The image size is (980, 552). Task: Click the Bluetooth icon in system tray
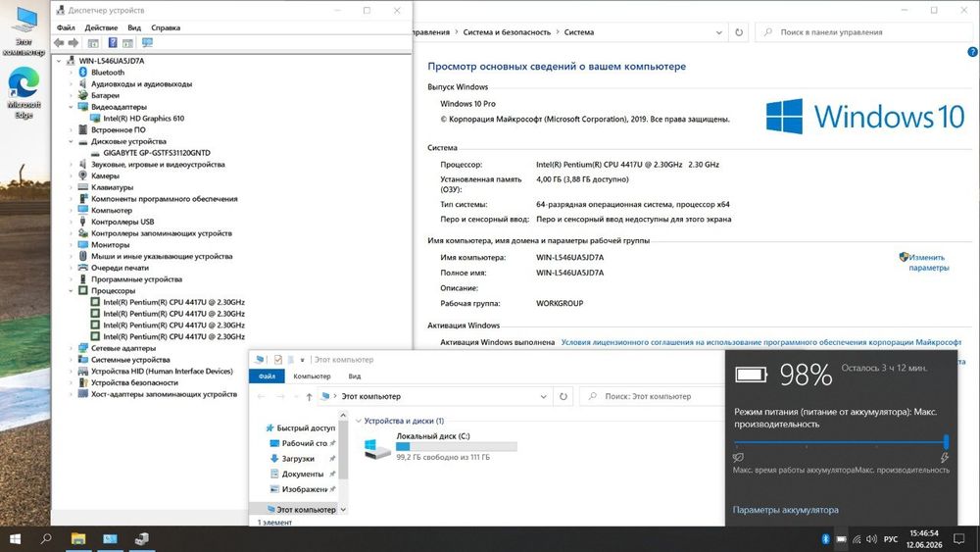[x=825, y=539]
